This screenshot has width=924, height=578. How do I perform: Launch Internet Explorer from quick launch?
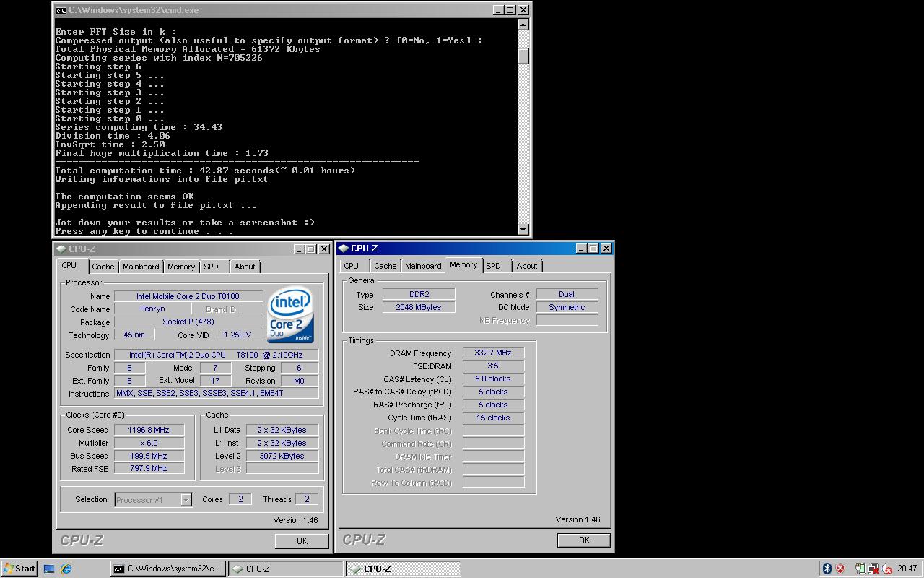(66, 569)
